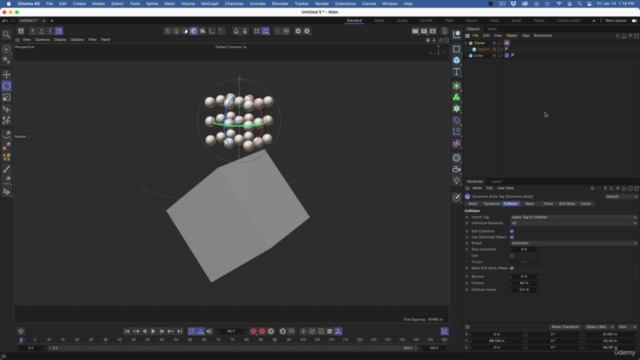
Task: Click the Bounce value field
Action: pyautogui.click(x=524, y=277)
